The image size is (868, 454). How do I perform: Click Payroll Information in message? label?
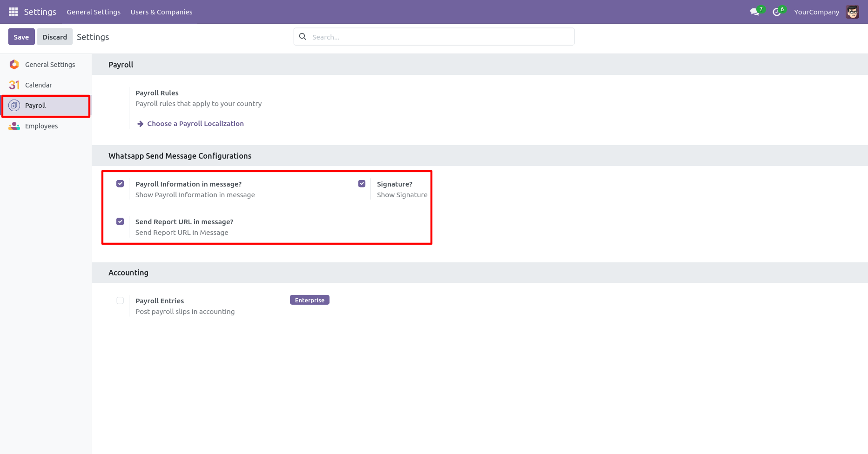[x=188, y=184]
